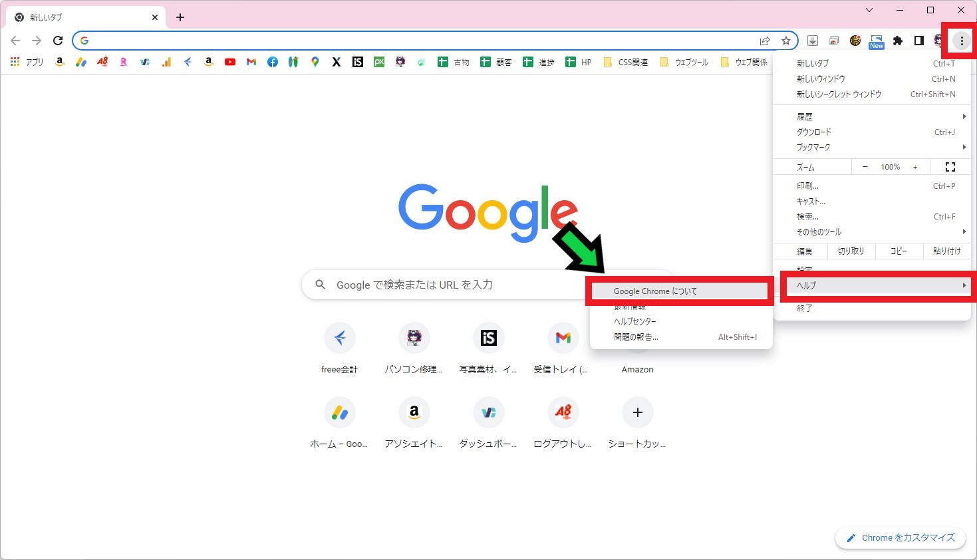Add a shortcut with the ショートカッ plus tile
977x560 pixels.
point(637,422)
